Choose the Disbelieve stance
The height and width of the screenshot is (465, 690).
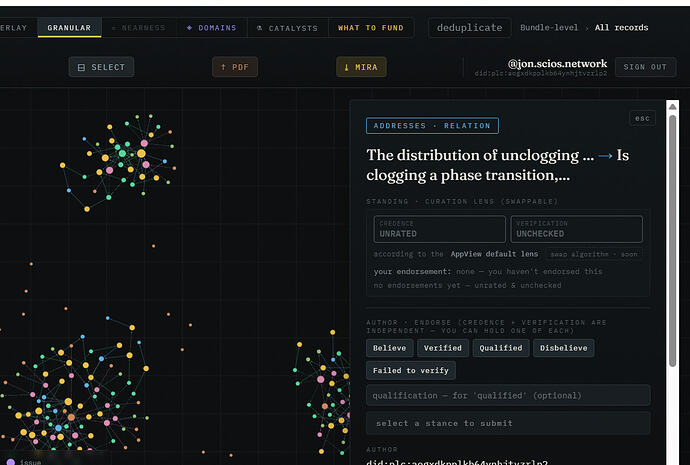[564, 348]
